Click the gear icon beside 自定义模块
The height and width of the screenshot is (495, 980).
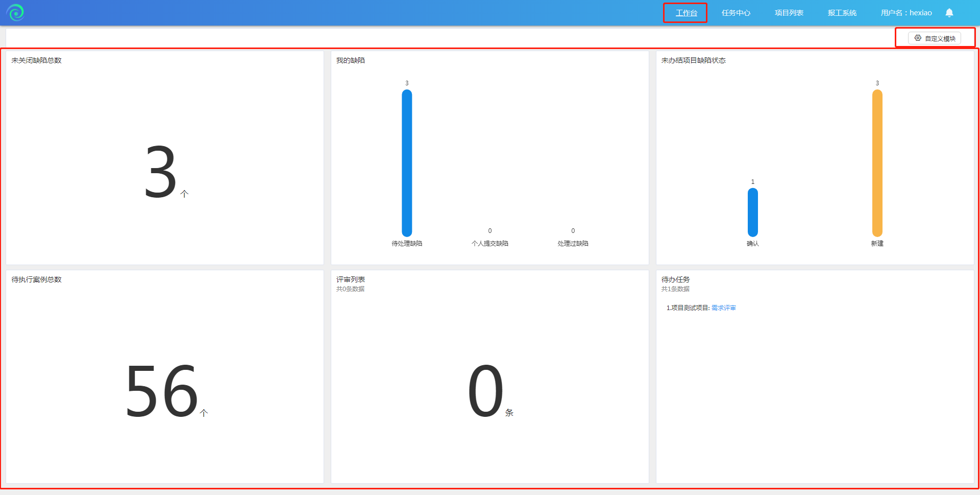pos(918,38)
